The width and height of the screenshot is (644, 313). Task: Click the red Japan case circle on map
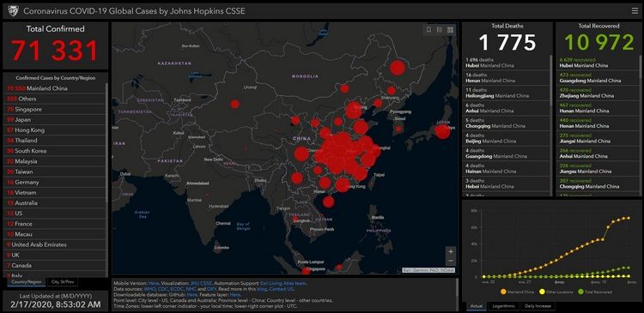pos(442,132)
